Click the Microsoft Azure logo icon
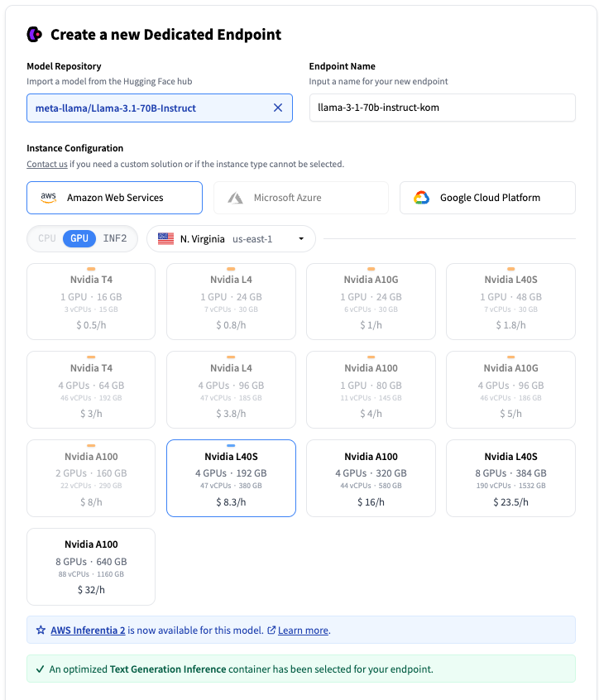Screen dimensions: 599x700 tap(236, 198)
